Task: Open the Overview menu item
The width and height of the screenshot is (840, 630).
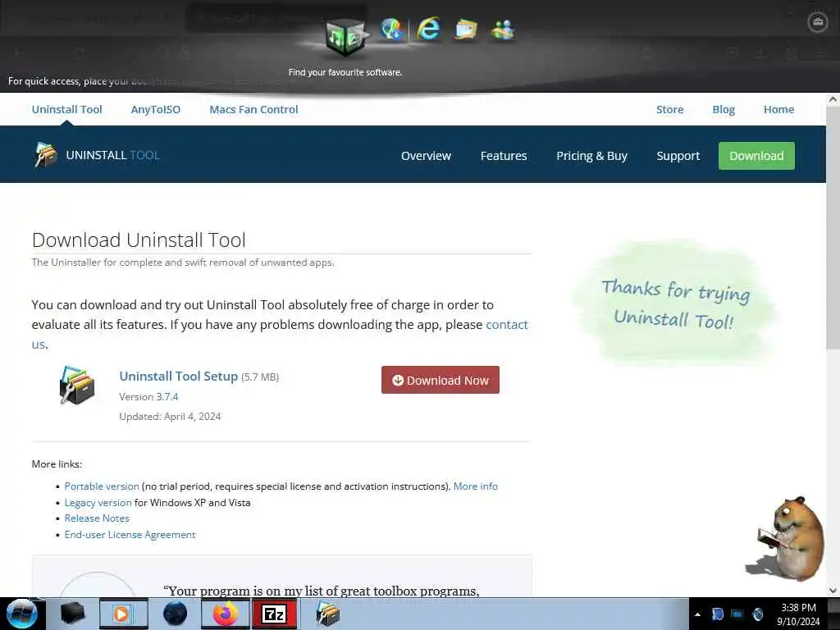Action: tap(426, 156)
